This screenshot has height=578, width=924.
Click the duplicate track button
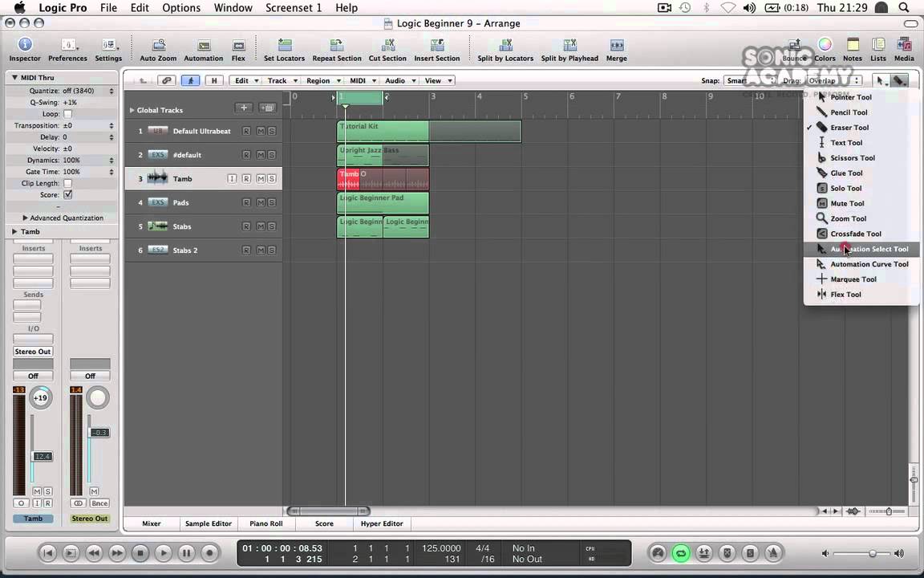(268, 108)
